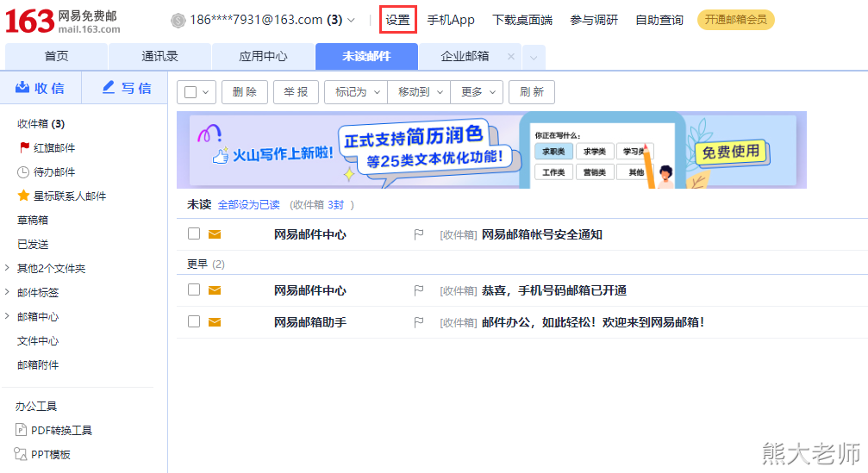The height and width of the screenshot is (473, 868).
Task: Open the 移动到 dropdown
Action: click(419, 92)
